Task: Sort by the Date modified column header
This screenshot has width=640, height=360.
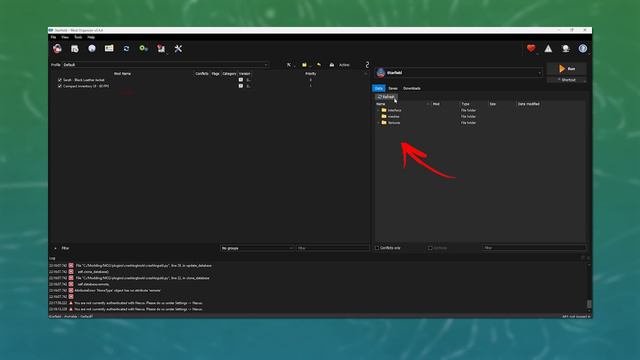Action: click(x=529, y=104)
